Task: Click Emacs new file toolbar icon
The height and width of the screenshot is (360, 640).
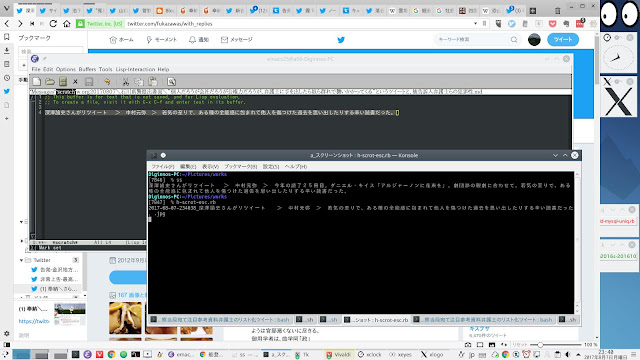Action: click(x=37, y=82)
